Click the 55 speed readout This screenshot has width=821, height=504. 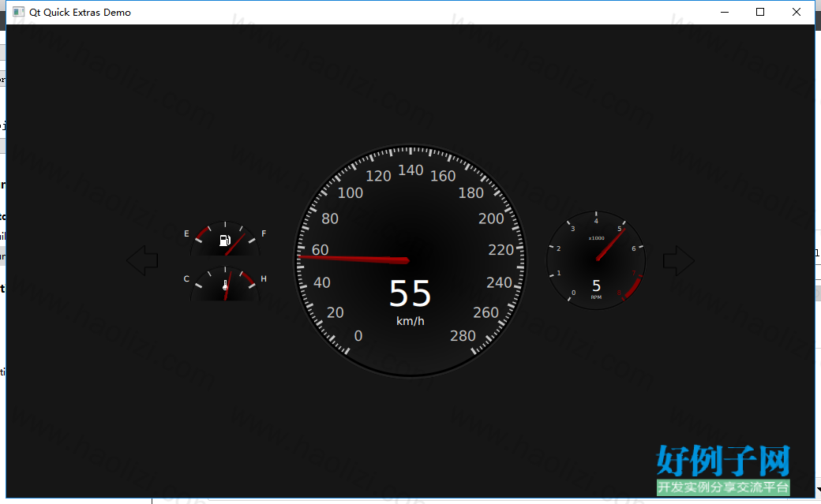410,293
